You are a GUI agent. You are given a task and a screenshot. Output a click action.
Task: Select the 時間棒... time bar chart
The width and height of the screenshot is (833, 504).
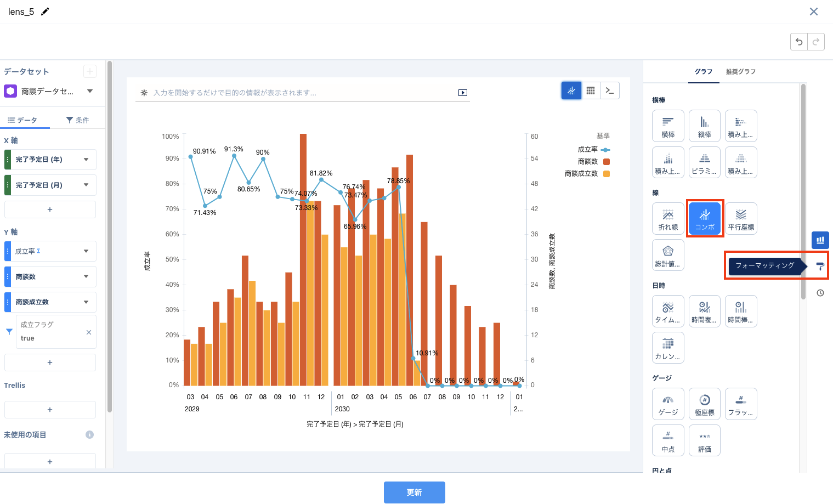pos(741,312)
